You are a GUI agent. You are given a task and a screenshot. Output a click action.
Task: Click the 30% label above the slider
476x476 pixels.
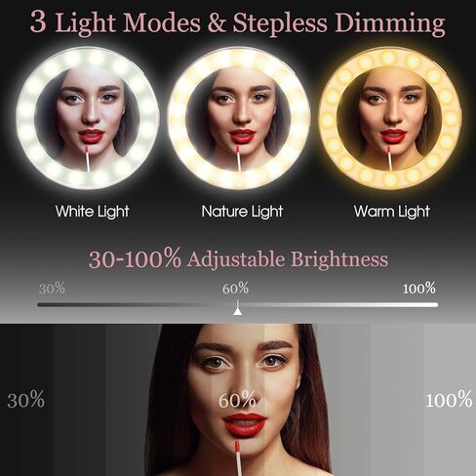(x=52, y=289)
